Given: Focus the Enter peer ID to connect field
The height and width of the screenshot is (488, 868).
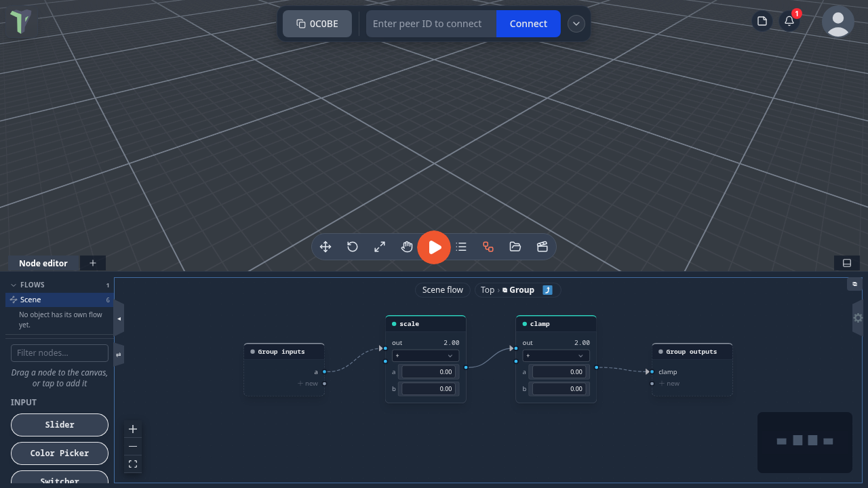Looking at the screenshot, I should pos(431,24).
